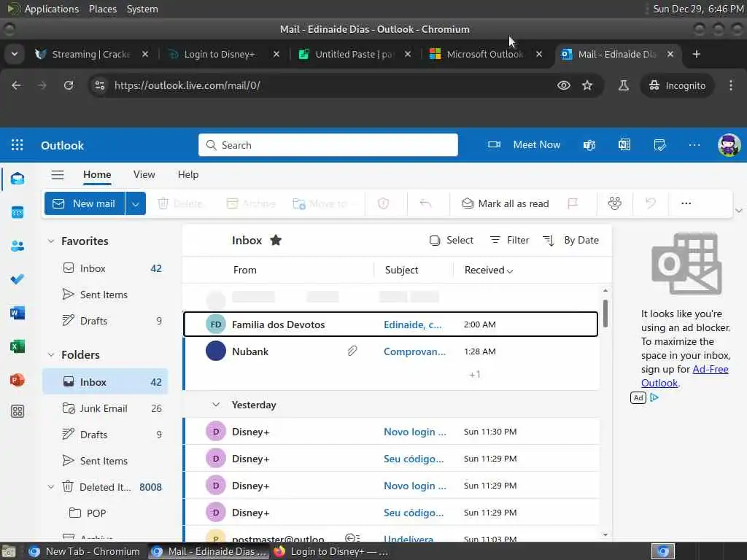Click the tracking protection eye icon
This screenshot has height=560, width=747.
pyautogui.click(x=564, y=85)
